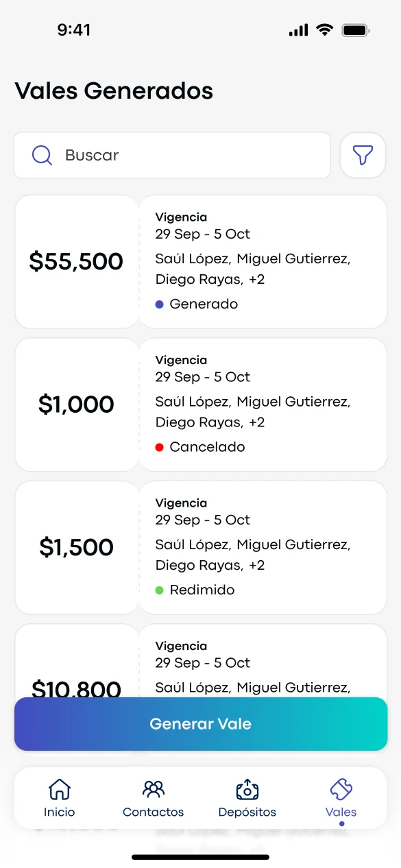Select the Vales ticket icon
This screenshot has height=868, width=401.
(x=341, y=789)
